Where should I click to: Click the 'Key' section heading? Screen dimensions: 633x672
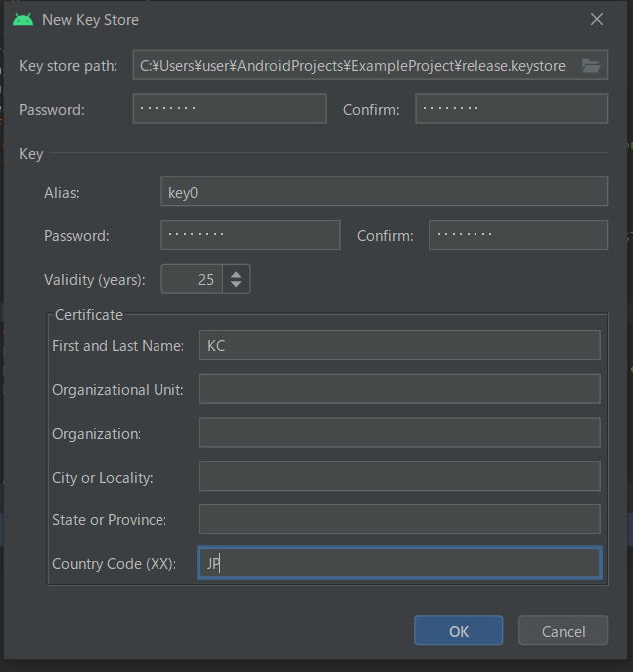pyautogui.click(x=31, y=154)
